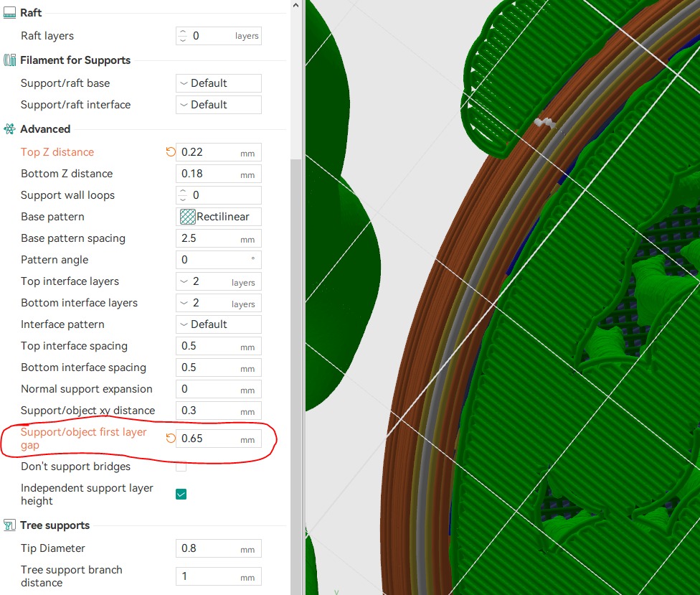Click the Base pattern label
Screen dimensions: 700x595
coord(52,217)
